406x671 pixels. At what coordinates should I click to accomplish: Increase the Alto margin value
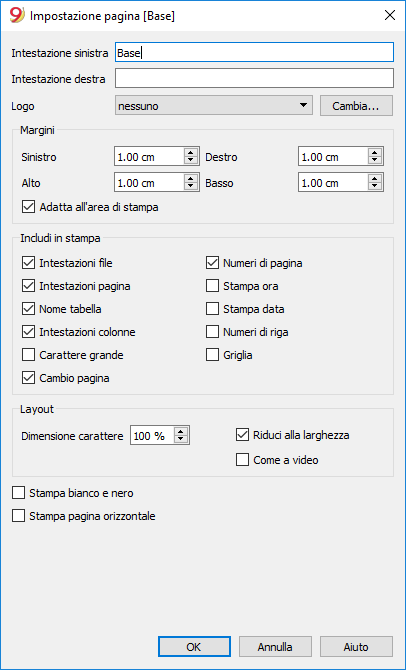pos(191,179)
